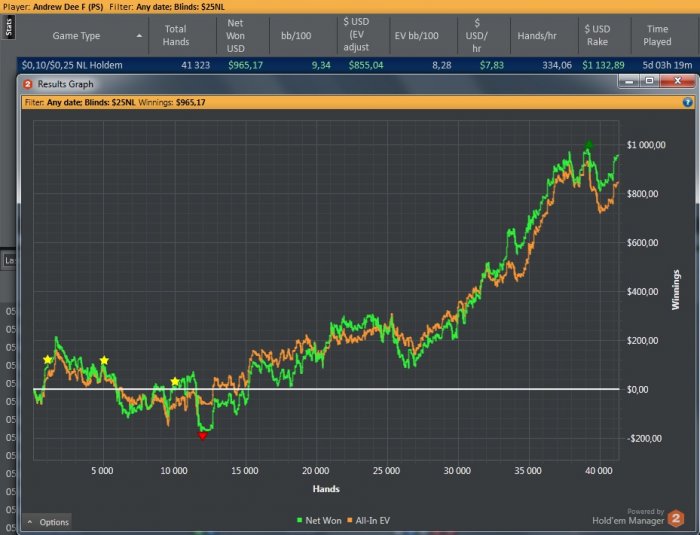Toggle the Net Won legend series
700x535 pixels.
pos(320,519)
